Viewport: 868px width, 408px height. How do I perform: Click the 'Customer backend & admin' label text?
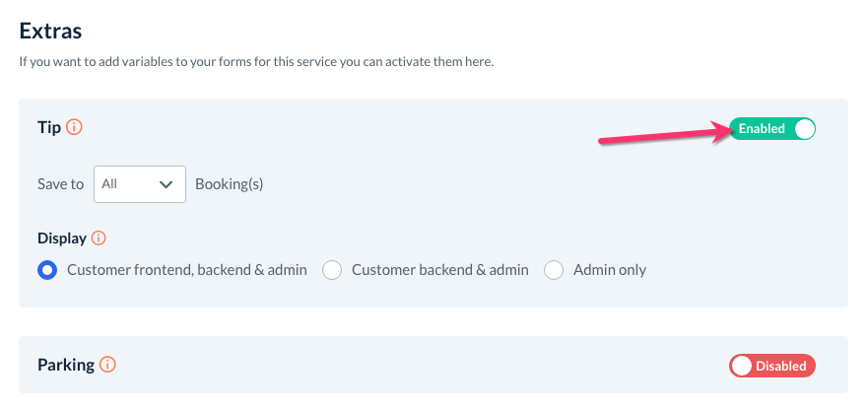(439, 270)
